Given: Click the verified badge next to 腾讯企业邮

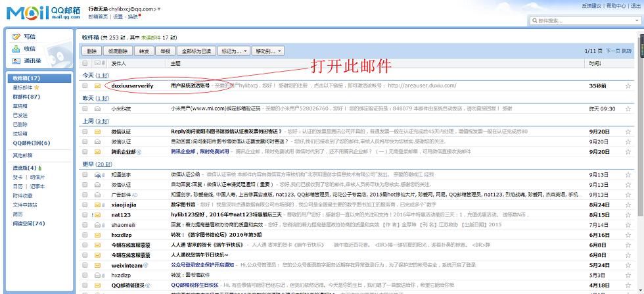Looking at the screenshot, I should tap(139, 152).
